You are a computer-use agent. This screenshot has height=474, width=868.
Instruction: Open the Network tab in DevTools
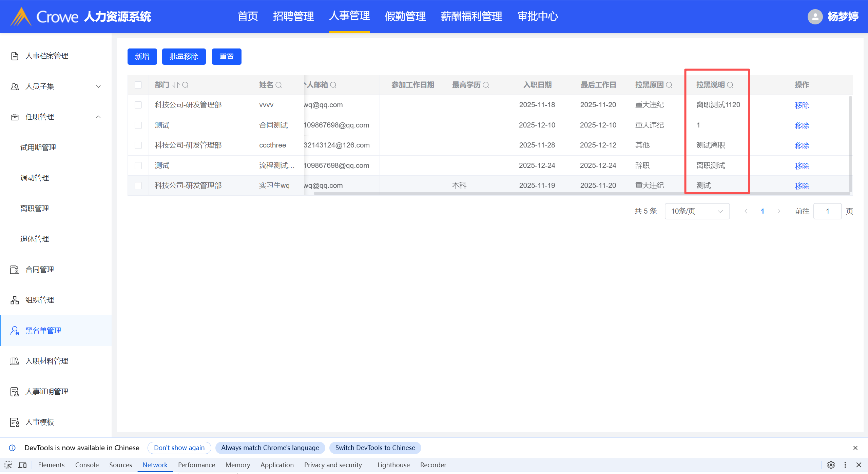[155, 465]
